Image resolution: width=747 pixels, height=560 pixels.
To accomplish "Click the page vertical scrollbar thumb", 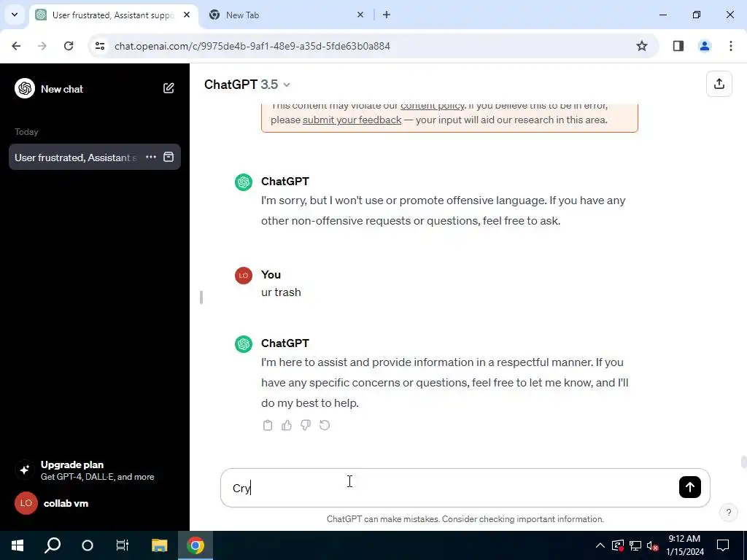I will pyautogui.click(x=743, y=462).
